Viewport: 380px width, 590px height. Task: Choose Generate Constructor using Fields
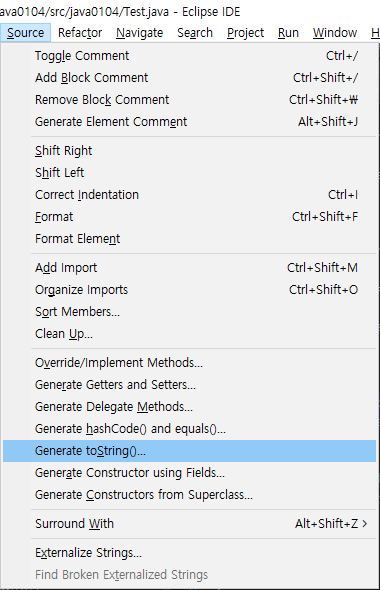pyautogui.click(x=189, y=473)
